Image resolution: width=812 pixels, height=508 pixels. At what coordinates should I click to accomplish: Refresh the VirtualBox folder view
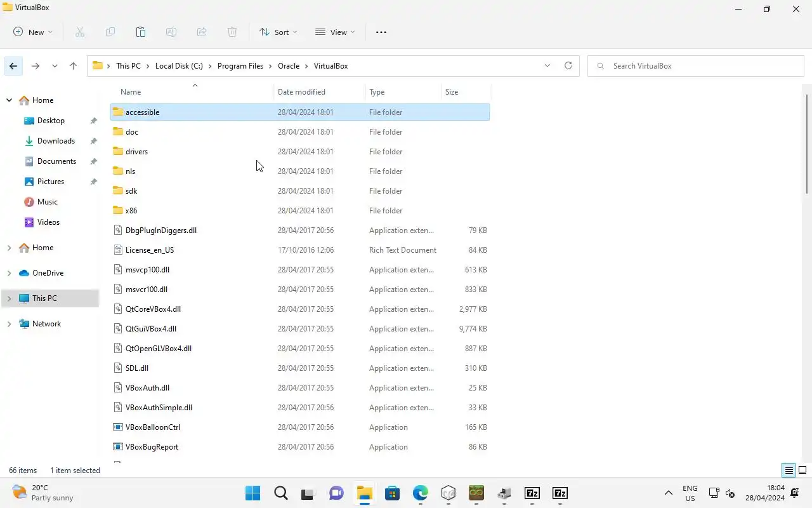click(x=568, y=65)
